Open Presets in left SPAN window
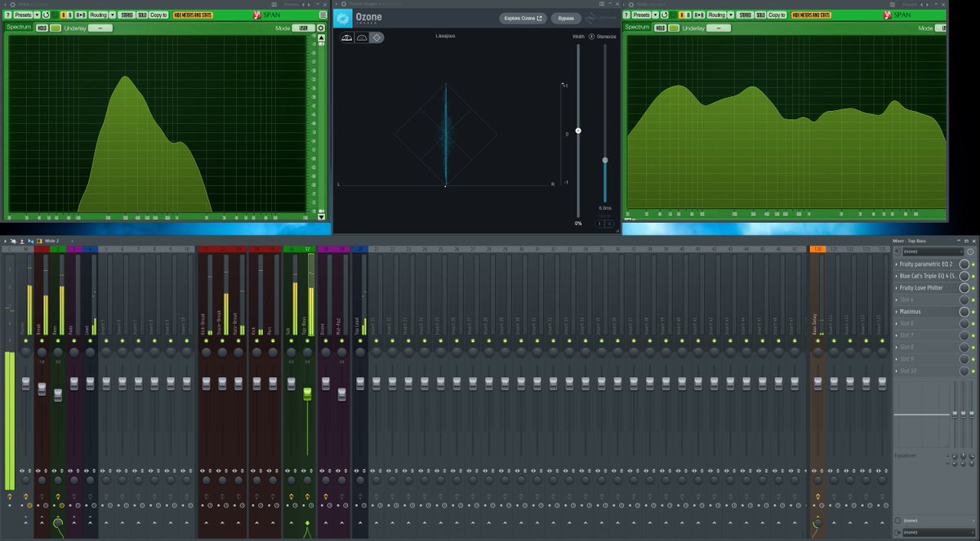Image resolution: width=980 pixels, height=541 pixels. 23,15
